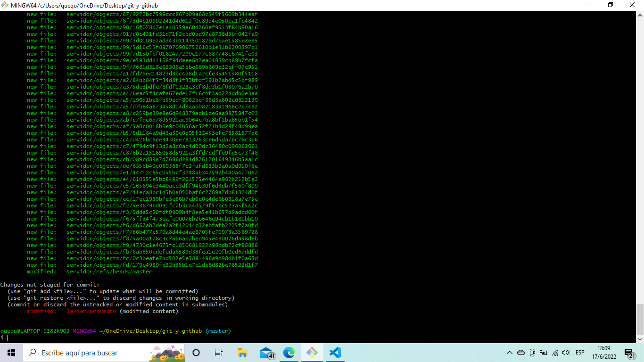644x362 pixels.
Task: Click the servidor/objects/91/d0c431fd31d file line
Action: (x=142, y=34)
